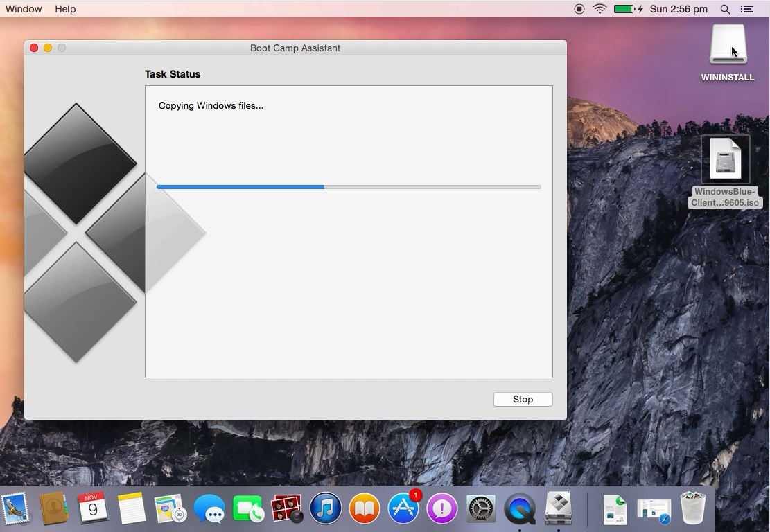
Task: Click the screen recording stop icon
Action: [579, 9]
